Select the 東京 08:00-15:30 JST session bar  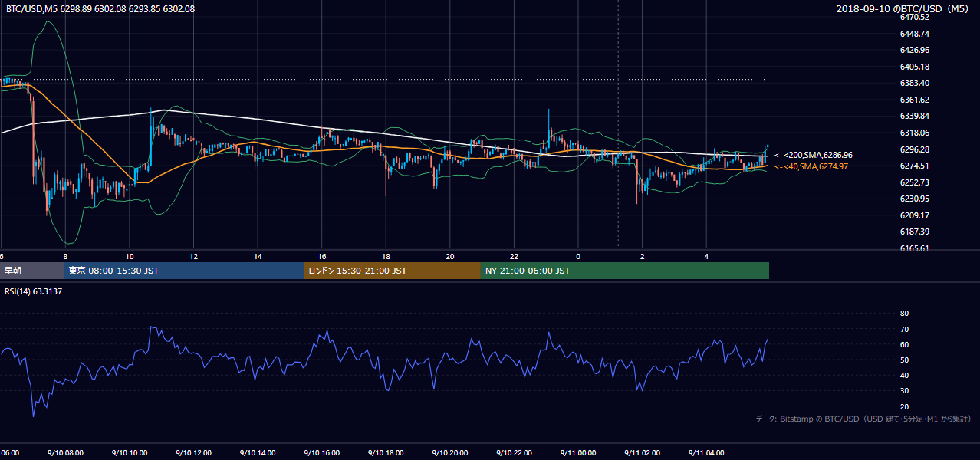point(184,270)
